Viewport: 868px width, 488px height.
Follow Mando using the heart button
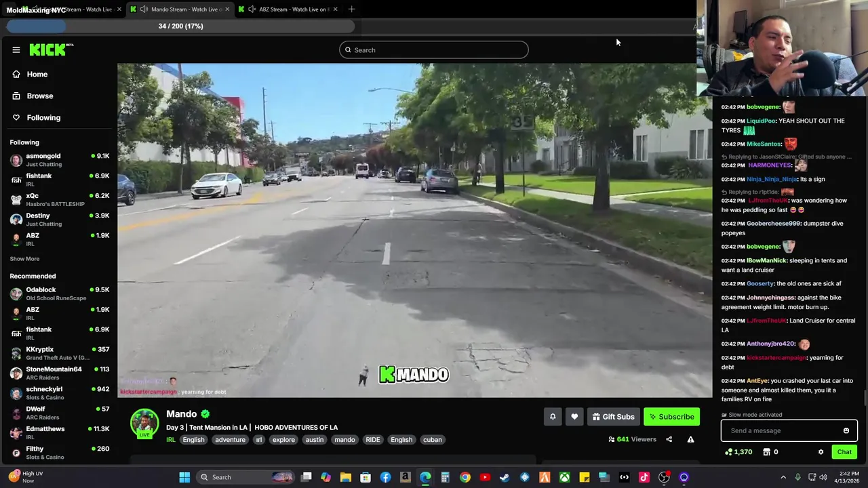[x=574, y=417]
